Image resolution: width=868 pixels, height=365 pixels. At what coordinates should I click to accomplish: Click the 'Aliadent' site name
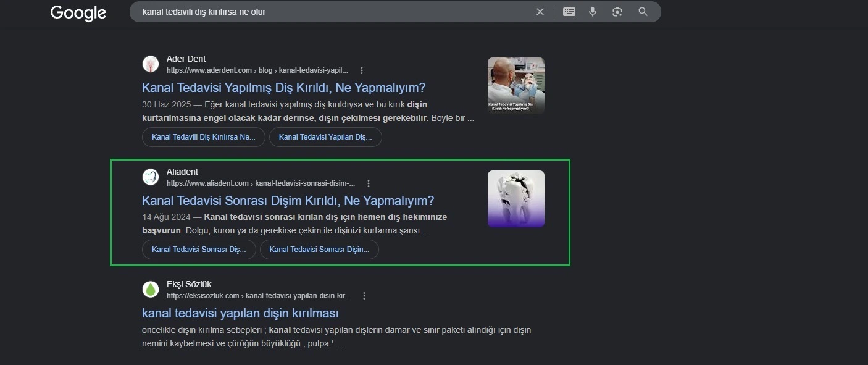point(182,172)
